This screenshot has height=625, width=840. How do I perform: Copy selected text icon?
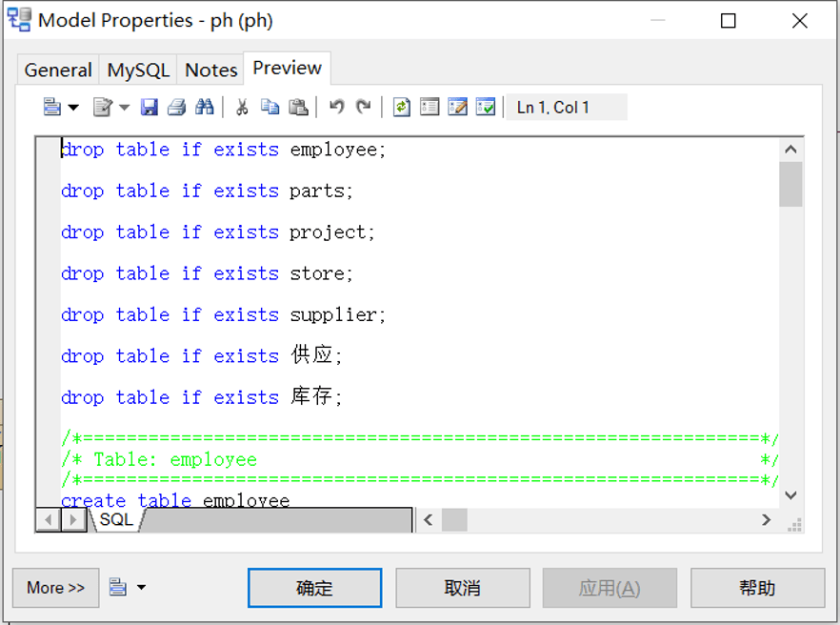tap(270, 108)
